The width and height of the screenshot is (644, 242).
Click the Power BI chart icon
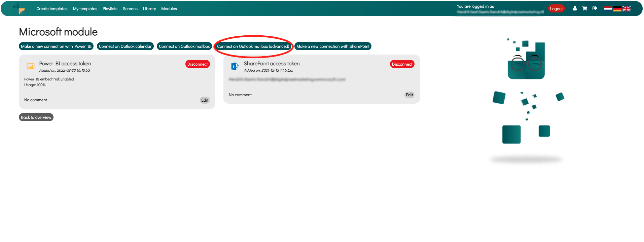coord(31,66)
